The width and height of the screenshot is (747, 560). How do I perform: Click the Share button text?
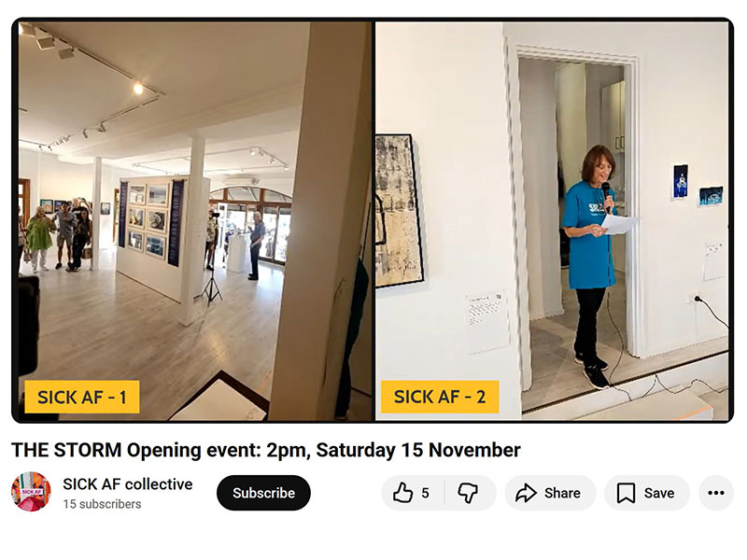point(562,493)
